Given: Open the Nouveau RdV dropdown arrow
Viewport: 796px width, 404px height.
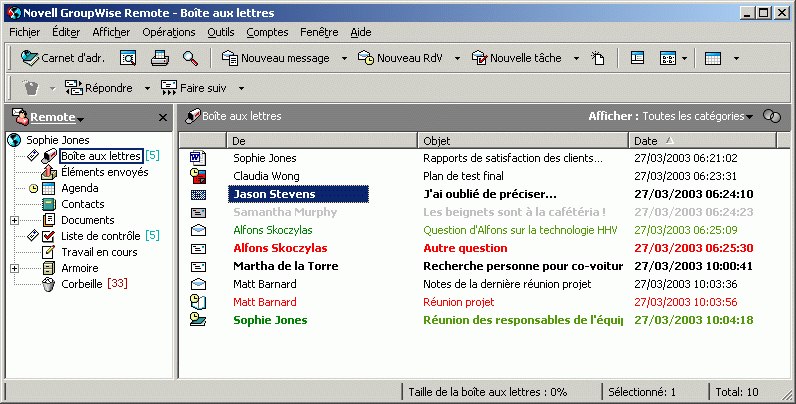Looking at the screenshot, I should pos(457,59).
